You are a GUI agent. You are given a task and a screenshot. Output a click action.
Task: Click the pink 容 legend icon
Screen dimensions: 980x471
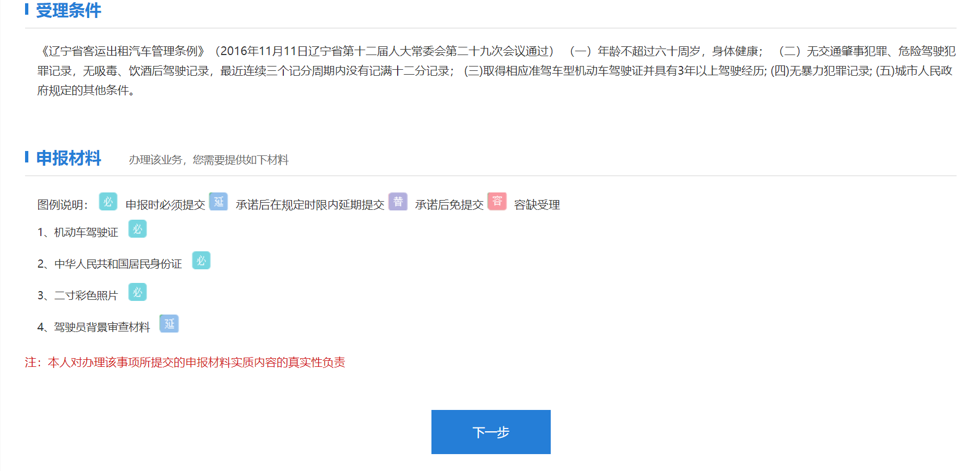(x=497, y=201)
